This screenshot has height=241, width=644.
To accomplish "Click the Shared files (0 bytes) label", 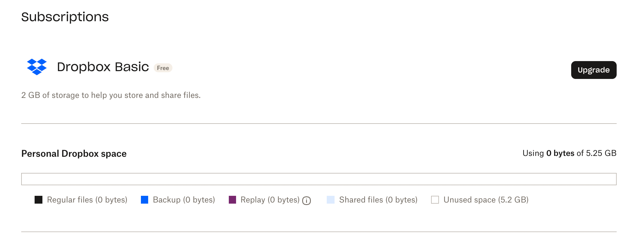I will 378,200.
